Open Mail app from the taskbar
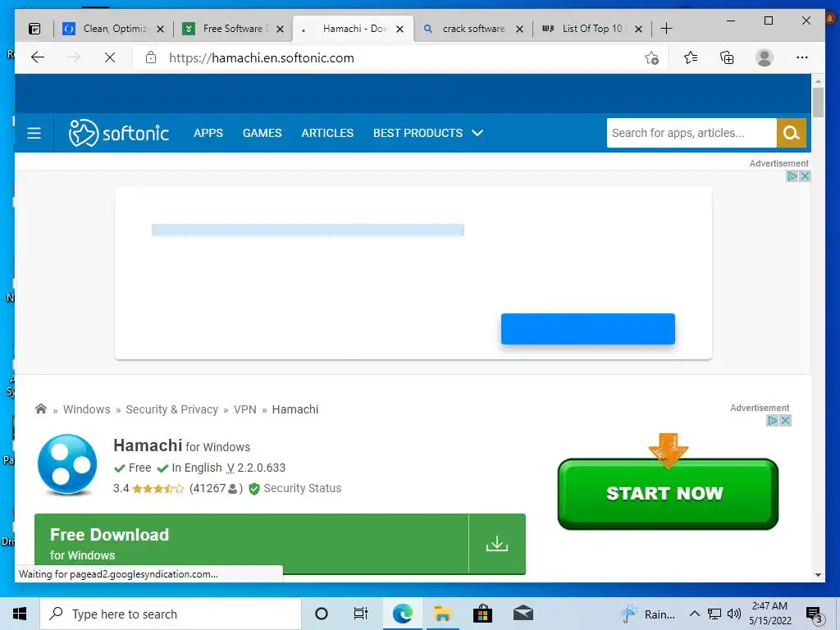 click(523, 614)
